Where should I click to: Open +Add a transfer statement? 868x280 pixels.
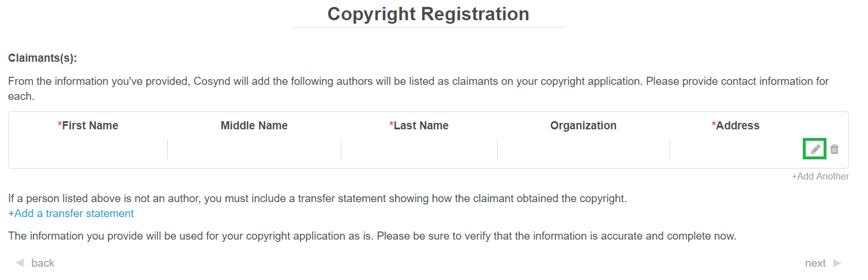[x=71, y=214]
